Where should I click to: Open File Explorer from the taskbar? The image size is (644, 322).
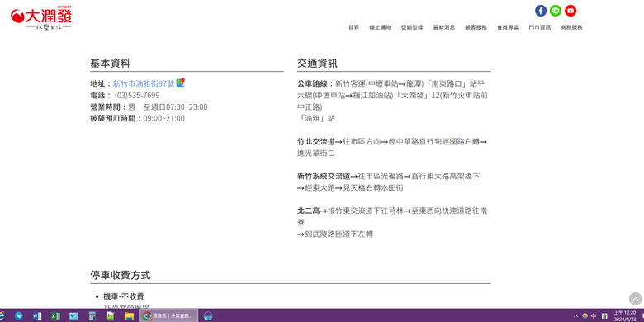129,316
